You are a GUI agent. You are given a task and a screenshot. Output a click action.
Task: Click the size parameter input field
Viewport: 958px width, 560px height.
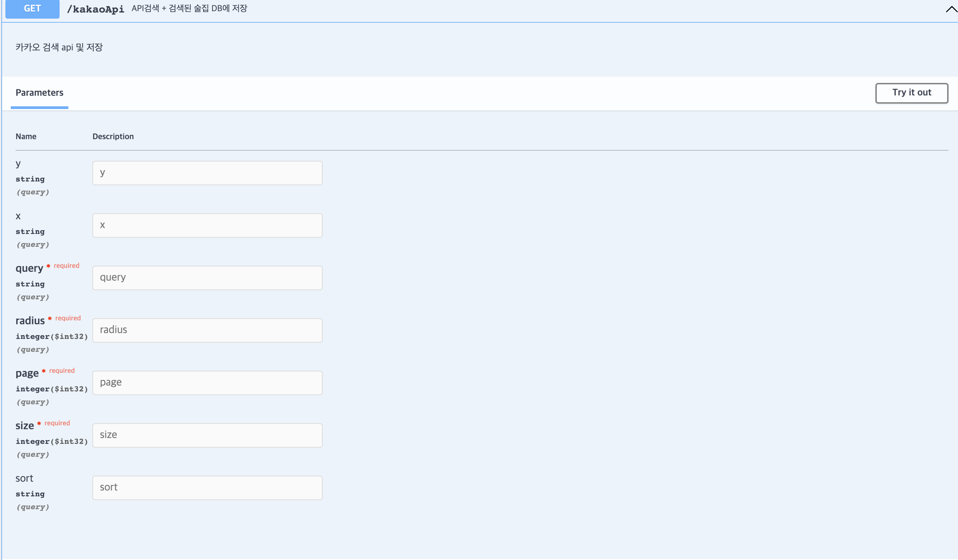tap(207, 435)
